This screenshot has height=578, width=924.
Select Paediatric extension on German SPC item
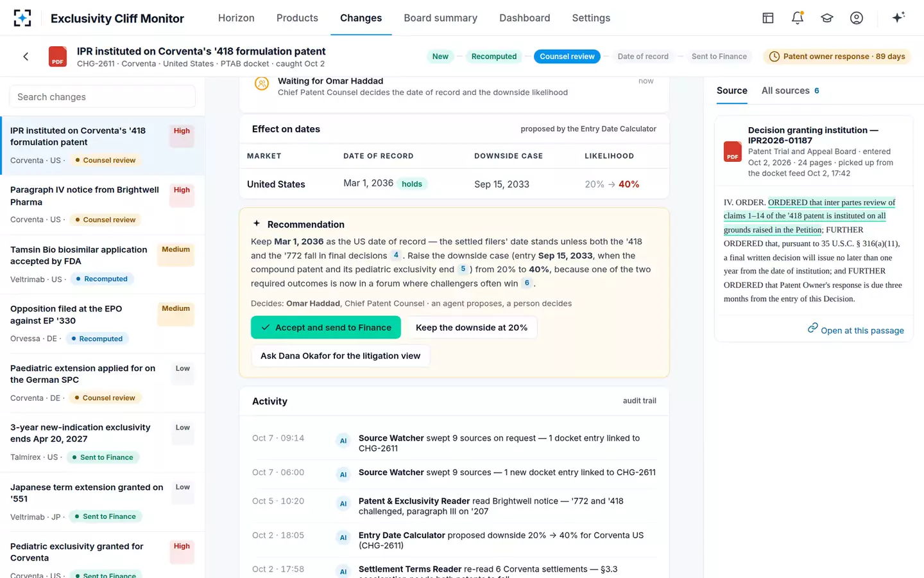pyautogui.click(x=103, y=383)
